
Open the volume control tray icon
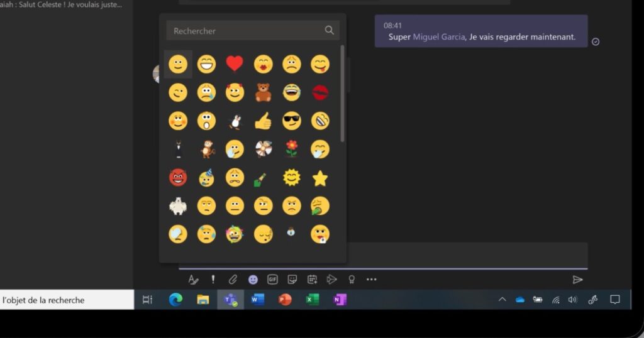pos(572,300)
